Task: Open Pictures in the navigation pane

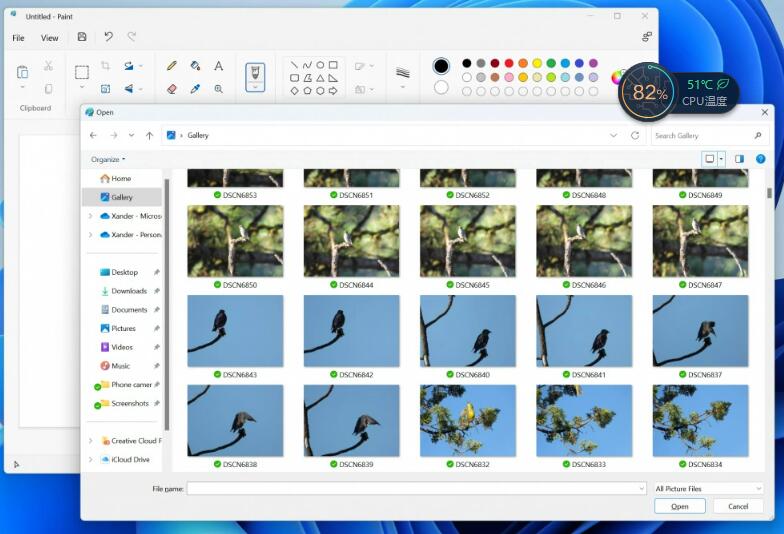Action: [x=124, y=328]
